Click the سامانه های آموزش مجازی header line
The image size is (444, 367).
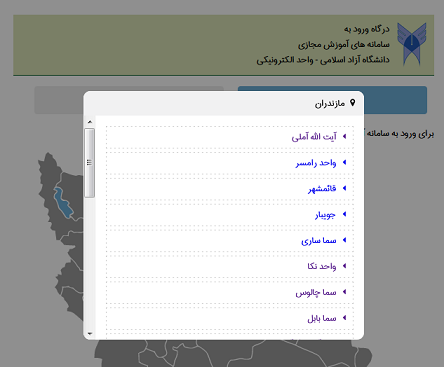(x=344, y=44)
